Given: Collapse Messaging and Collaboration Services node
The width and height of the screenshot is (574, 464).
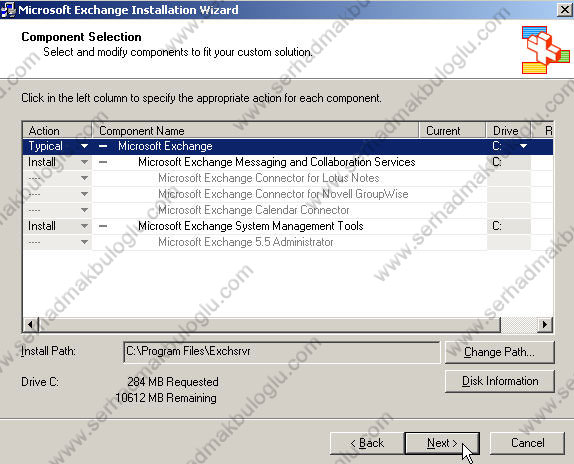Looking at the screenshot, I should click(103, 162).
